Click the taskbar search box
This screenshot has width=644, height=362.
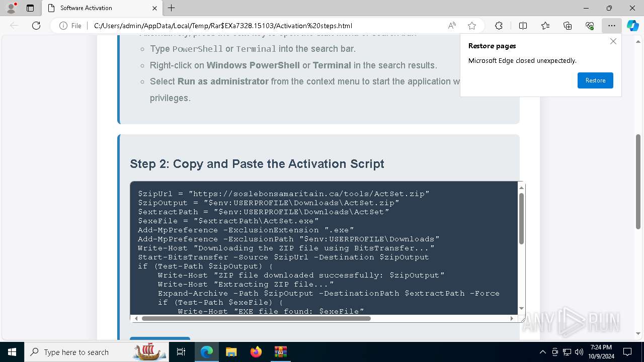[96, 352]
